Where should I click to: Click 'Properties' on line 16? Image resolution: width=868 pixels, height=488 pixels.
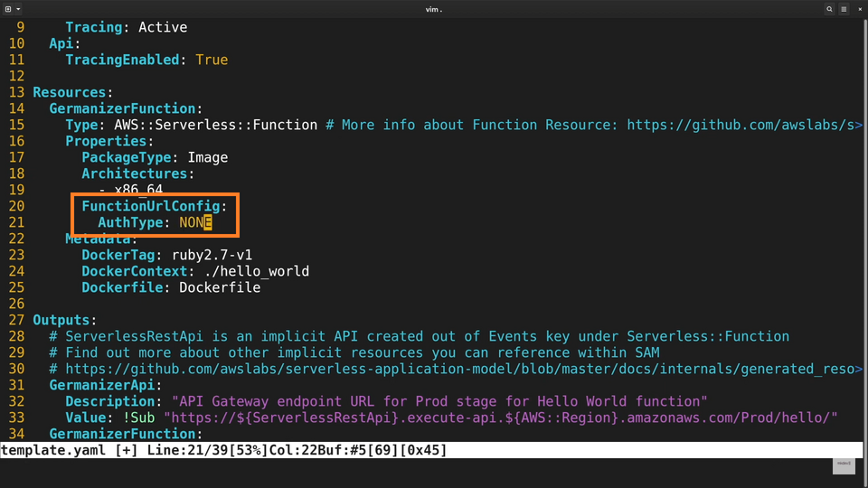[x=106, y=141]
